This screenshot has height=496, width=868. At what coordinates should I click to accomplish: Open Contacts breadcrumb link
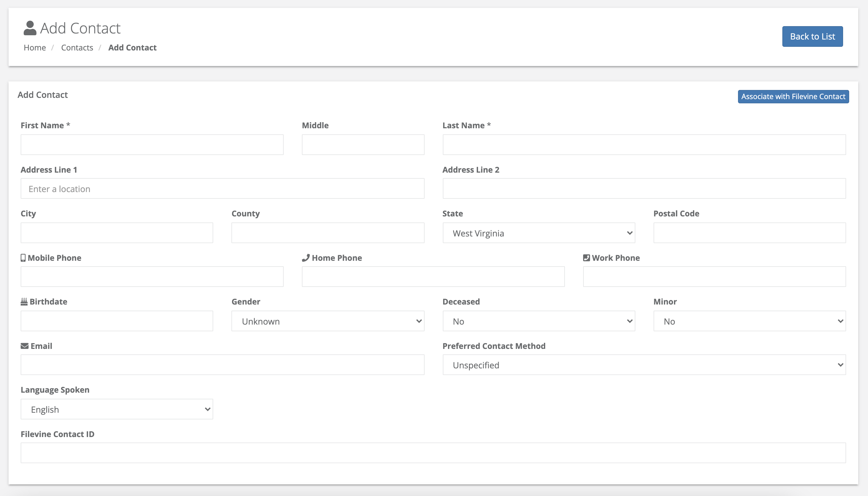(77, 48)
